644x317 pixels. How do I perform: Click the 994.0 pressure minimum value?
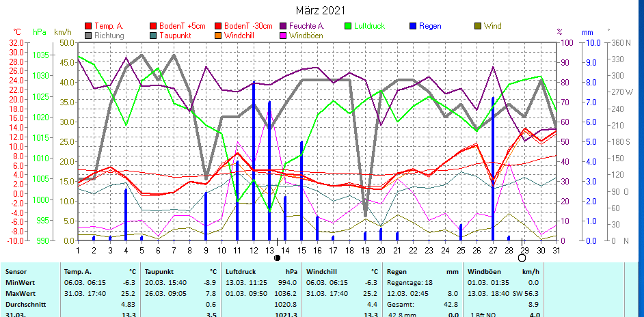tap(288, 283)
